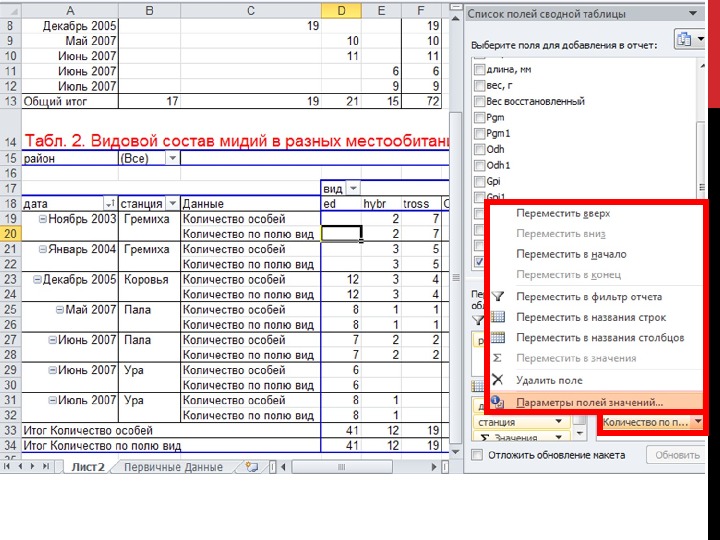Select highlighted column D header
Image resolution: width=720 pixels, height=540 pixels.
[341, 11]
